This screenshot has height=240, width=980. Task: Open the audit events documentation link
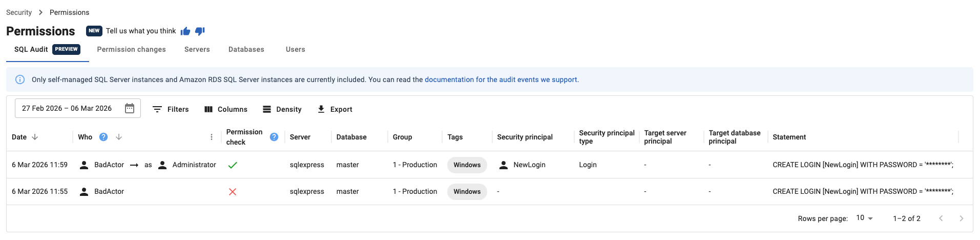pyautogui.click(x=501, y=79)
